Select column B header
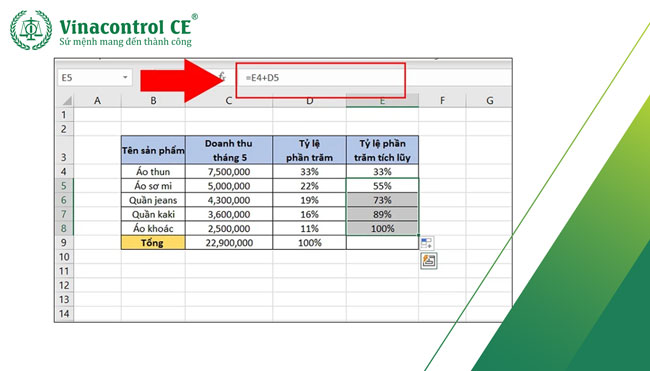 pos(153,100)
